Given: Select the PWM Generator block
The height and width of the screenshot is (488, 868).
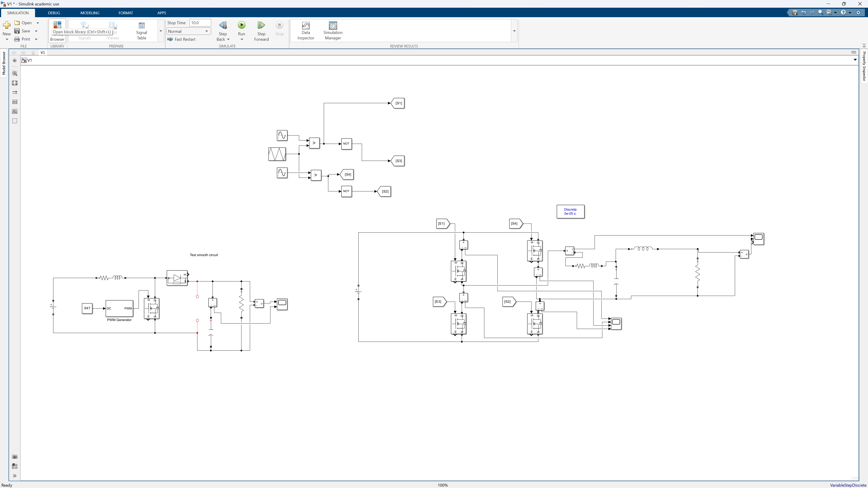Looking at the screenshot, I should (119, 308).
